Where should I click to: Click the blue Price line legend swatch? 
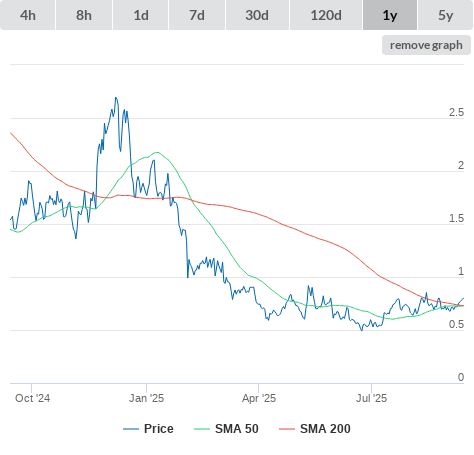coord(131,429)
